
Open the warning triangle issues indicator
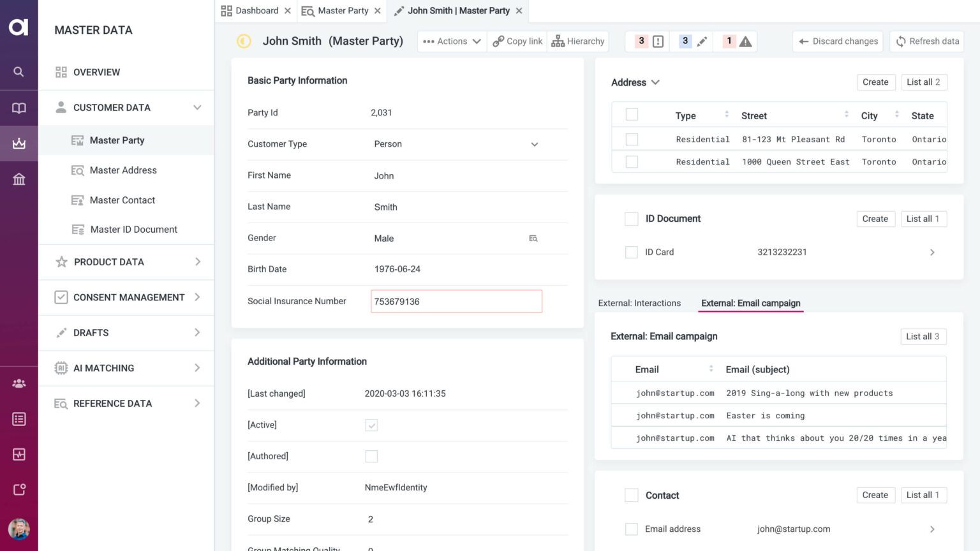(x=745, y=41)
